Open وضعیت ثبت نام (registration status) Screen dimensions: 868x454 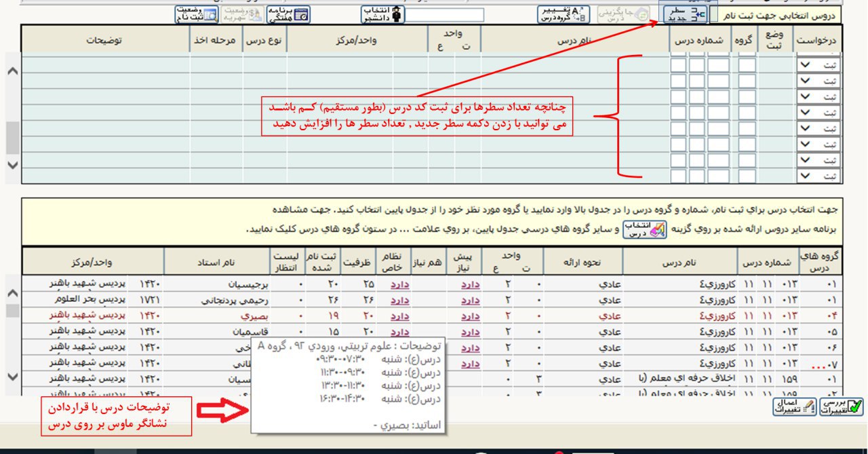(x=195, y=14)
